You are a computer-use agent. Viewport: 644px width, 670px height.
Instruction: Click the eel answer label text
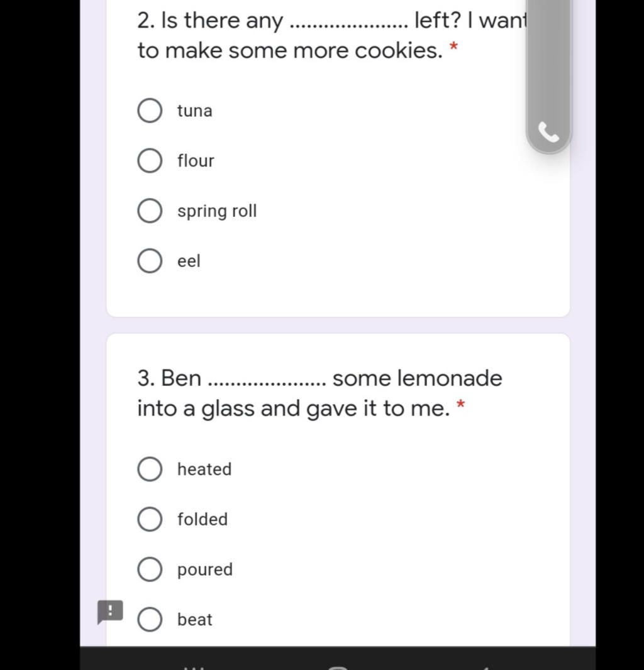189,261
